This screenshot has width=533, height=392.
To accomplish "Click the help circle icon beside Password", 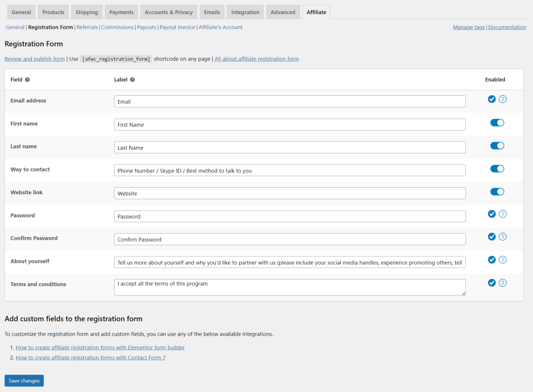I will point(503,214).
